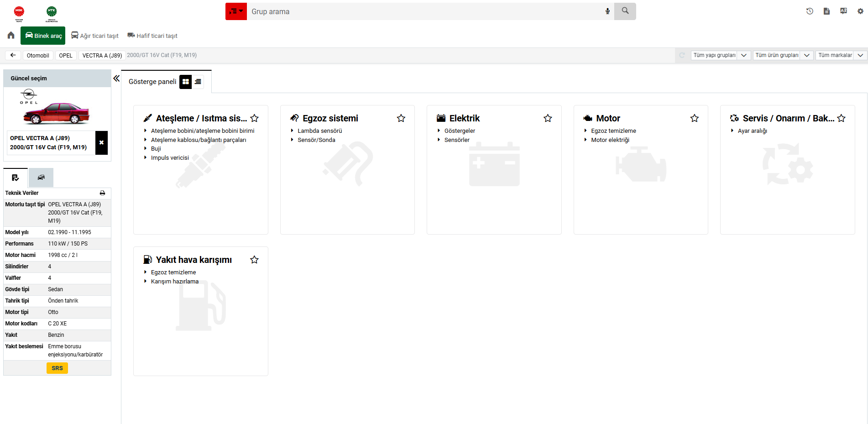Open the document icon in top bar
Viewport: 868px width, 424px height.
tap(826, 11)
